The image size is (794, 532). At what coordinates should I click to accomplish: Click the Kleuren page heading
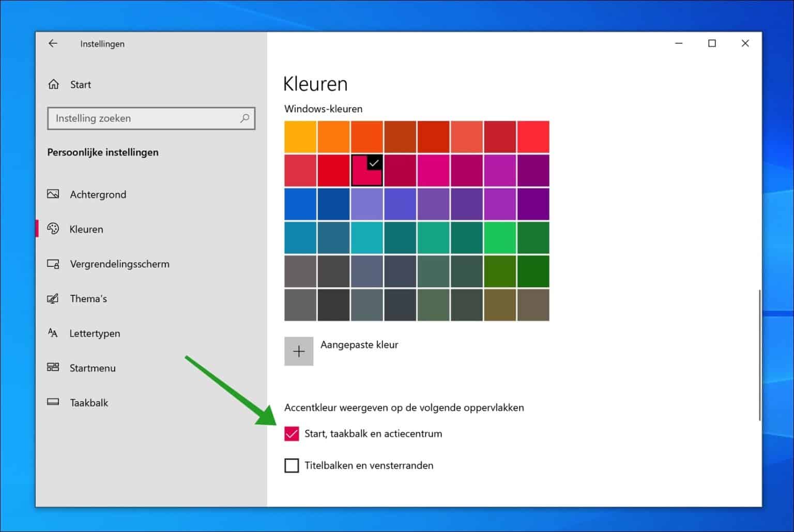pos(315,84)
